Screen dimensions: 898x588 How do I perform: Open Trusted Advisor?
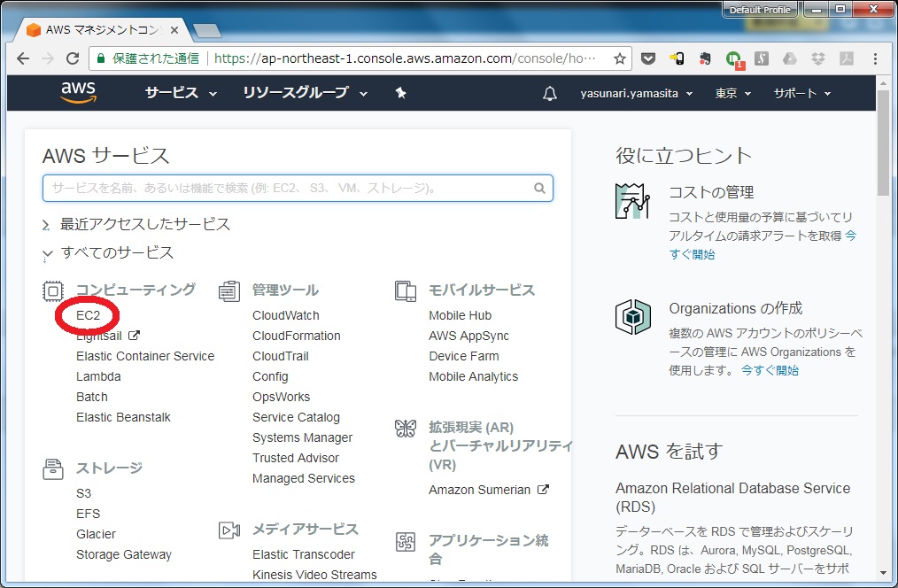296,458
